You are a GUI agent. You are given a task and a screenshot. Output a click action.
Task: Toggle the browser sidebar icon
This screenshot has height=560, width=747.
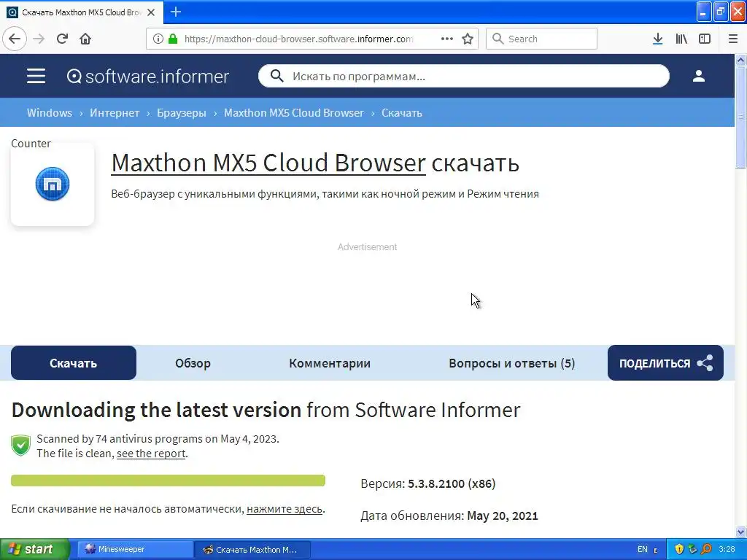(x=705, y=39)
